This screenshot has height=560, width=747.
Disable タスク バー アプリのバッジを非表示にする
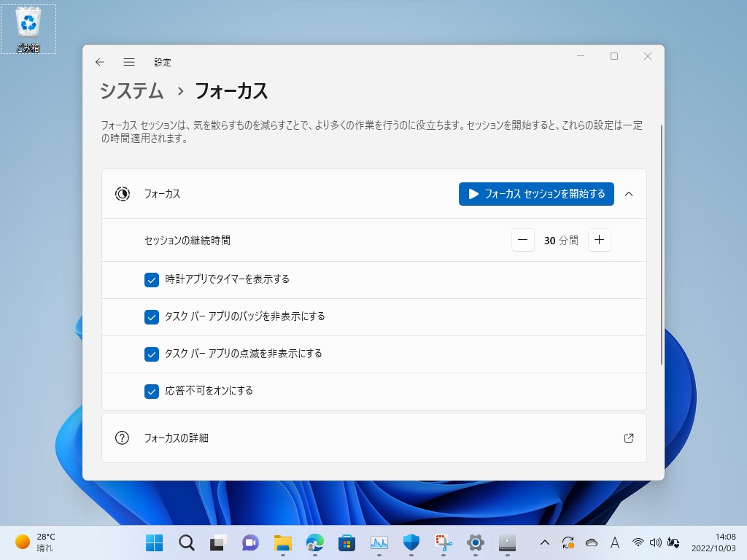151,316
